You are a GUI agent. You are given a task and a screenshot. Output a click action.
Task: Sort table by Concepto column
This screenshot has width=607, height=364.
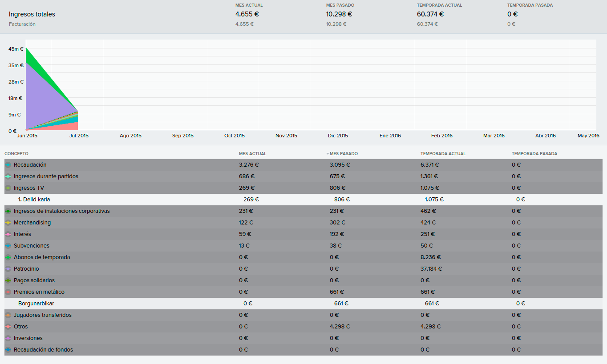16,154
